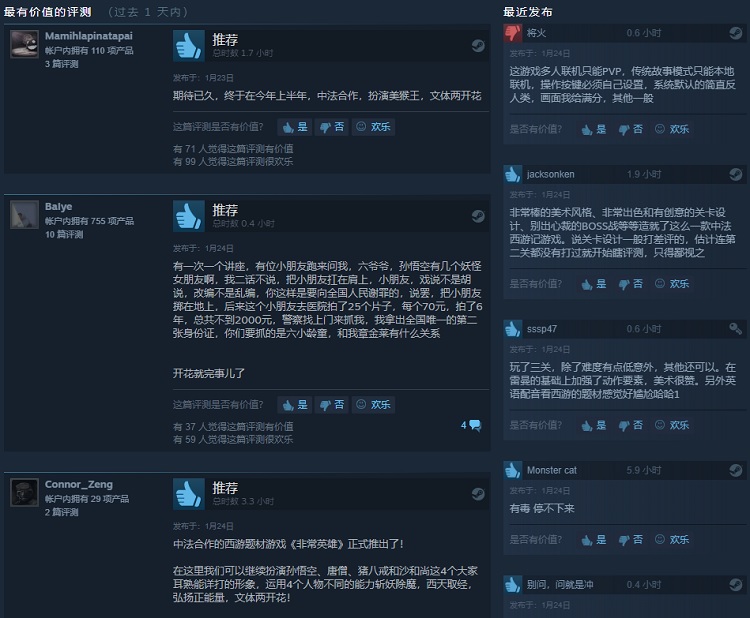Click the thumbs-up icon on Connor_Zeng's review

188,494
